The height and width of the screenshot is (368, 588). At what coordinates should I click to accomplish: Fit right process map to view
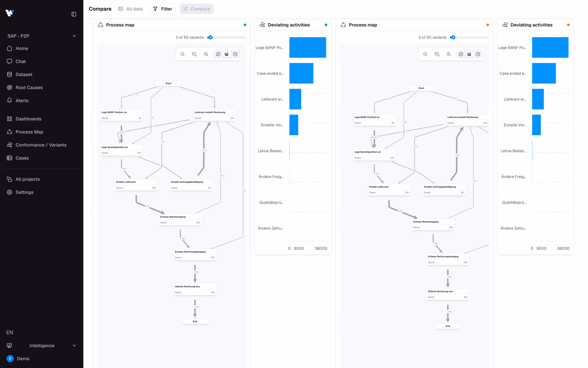pos(437,54)
